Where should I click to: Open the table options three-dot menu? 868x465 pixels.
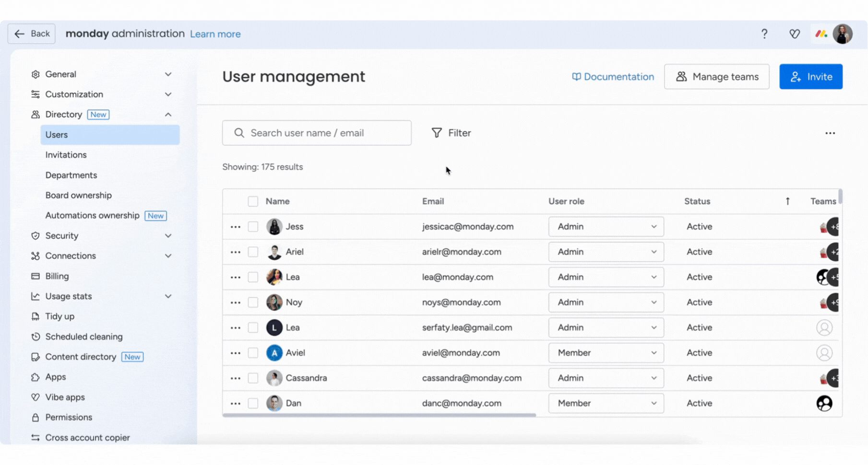pyautogui.click(x=830, y=133)
